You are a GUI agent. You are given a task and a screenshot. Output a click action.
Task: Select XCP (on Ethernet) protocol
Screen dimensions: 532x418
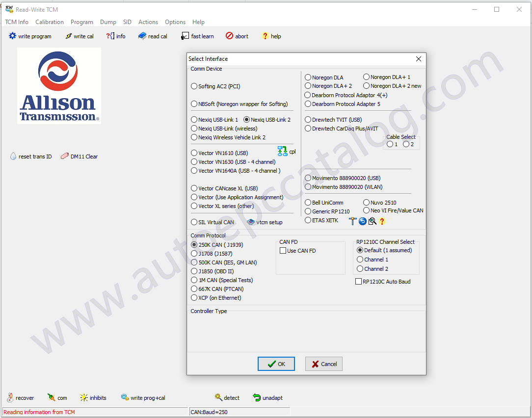(x=194, y=297)
